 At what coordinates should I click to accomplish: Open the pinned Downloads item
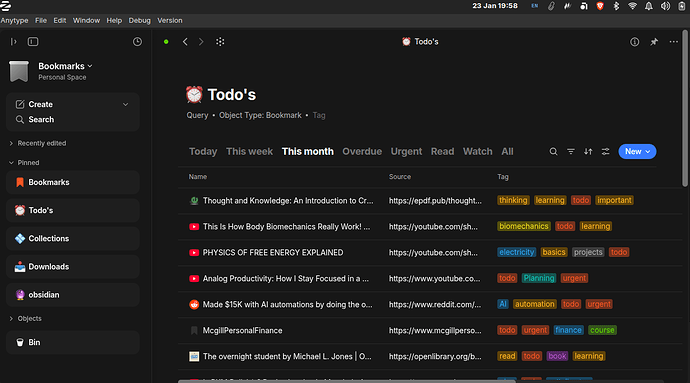[73, 267]
